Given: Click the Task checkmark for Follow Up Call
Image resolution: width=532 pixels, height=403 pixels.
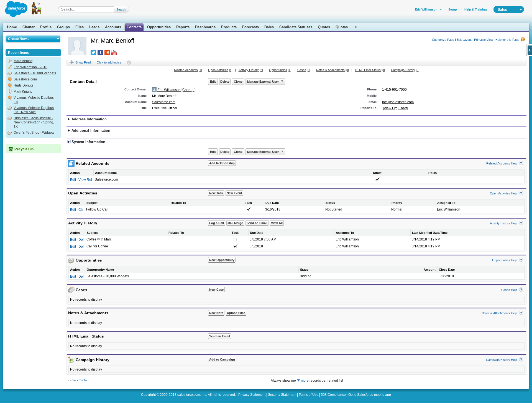Looking at the screenshot, I should pos(249,209).
